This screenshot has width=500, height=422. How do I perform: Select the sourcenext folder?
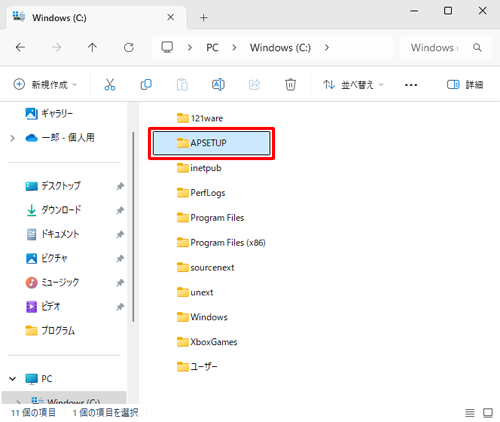205,268
